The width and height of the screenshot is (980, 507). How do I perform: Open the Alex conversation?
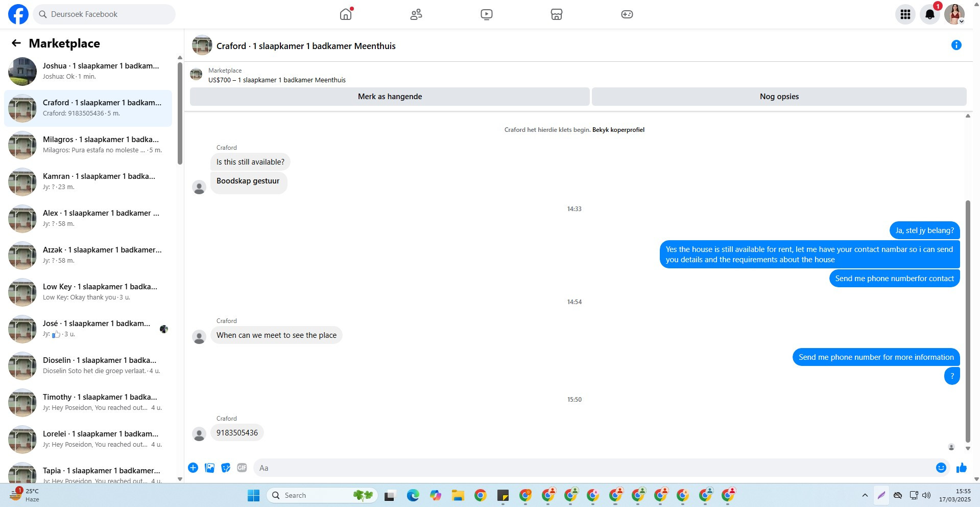click(x=88, y=219)
